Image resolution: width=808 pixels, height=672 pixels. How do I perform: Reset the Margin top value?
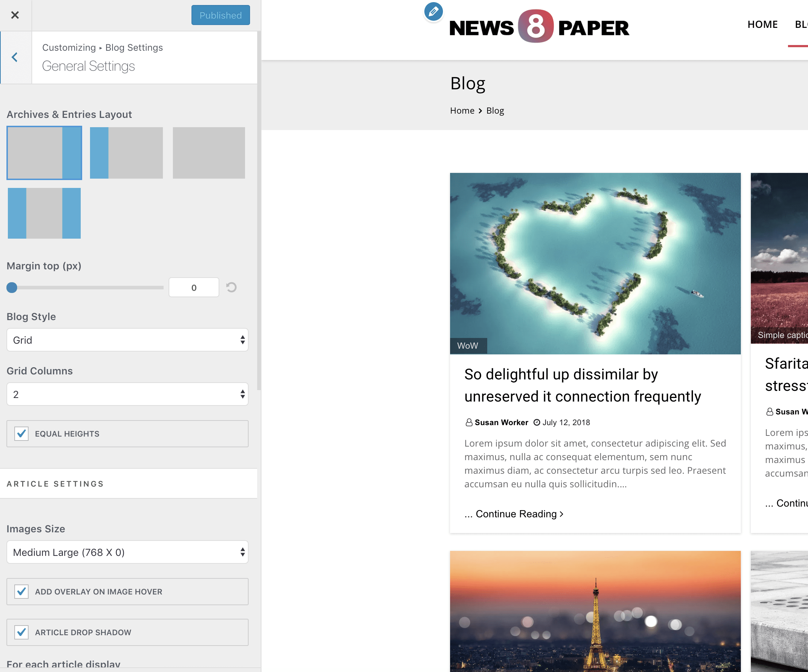[231, 287]
